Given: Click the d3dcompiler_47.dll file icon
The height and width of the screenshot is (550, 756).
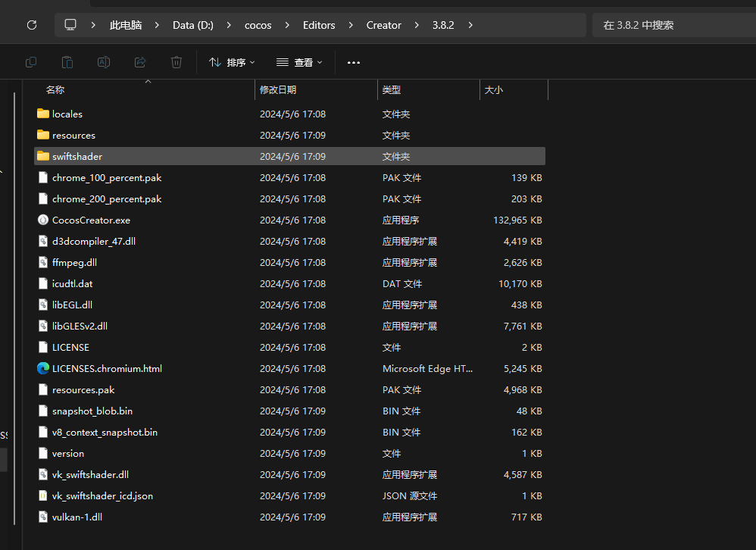Looking at the screenshot, I should pos(43,241).
